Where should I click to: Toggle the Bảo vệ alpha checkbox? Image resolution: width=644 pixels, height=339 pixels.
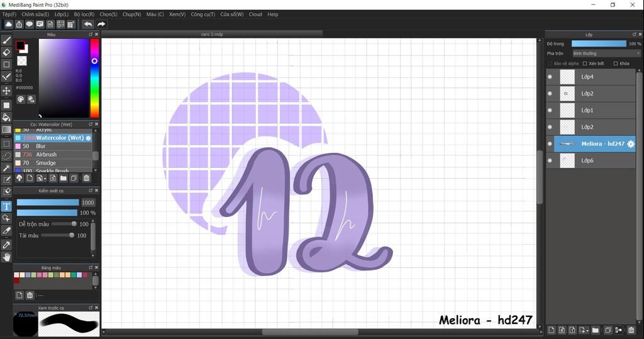tap(550, 64)
